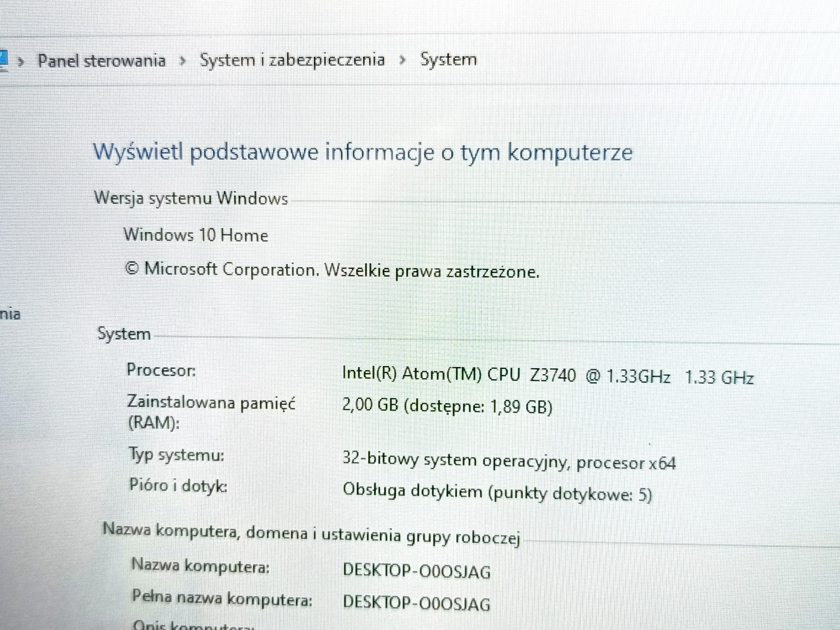The image size is (840, 630).
Task: Select the "Windows 10 Home" edition text
Action: 197,236
